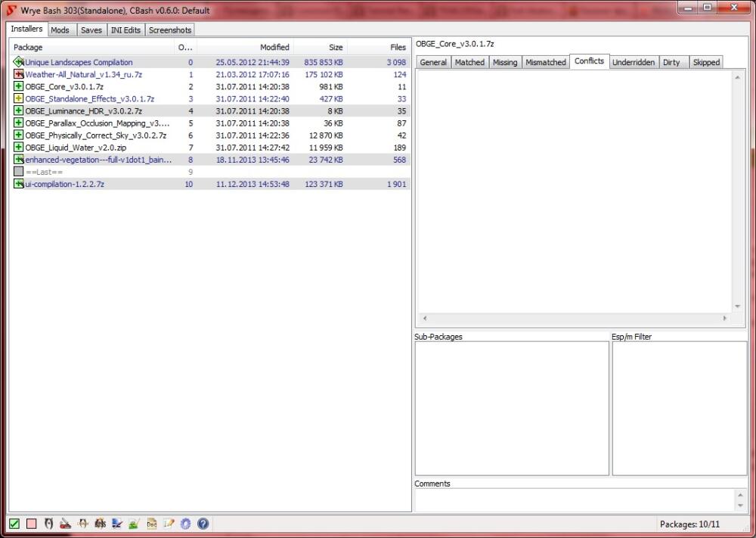Select OBGE_Luminance_HDR_v3.0.2.7z package name
The width and height of the screenshot is (756, 538).
click(83, 111)
